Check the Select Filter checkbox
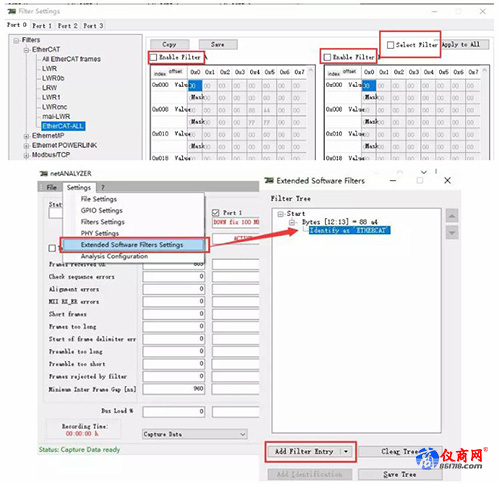The height and width of the screenshot is (484, 500). (390, 45)
